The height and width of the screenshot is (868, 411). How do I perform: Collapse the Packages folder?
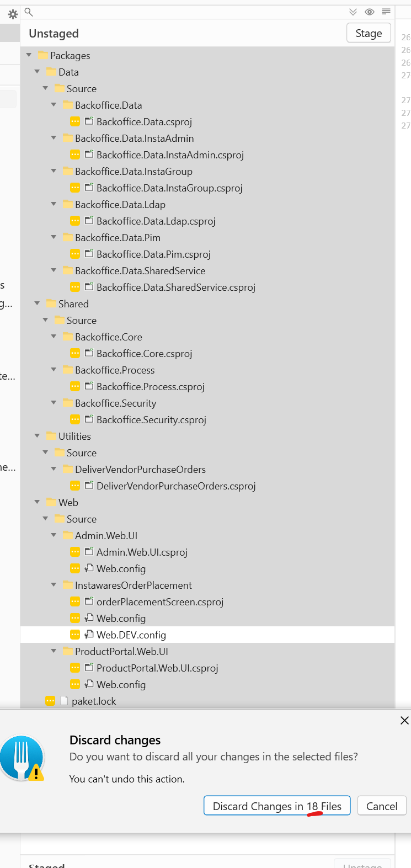pyautogui.click(x=29, y=55)
